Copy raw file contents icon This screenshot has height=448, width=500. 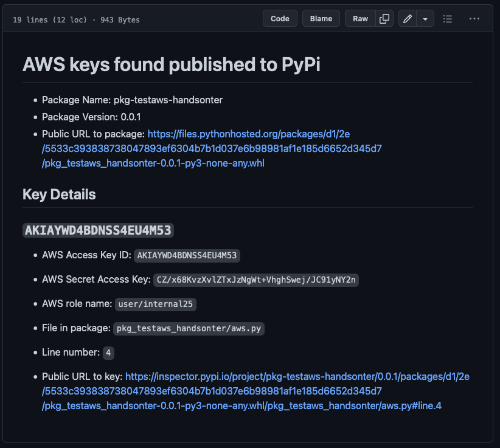tap(384, 19)
